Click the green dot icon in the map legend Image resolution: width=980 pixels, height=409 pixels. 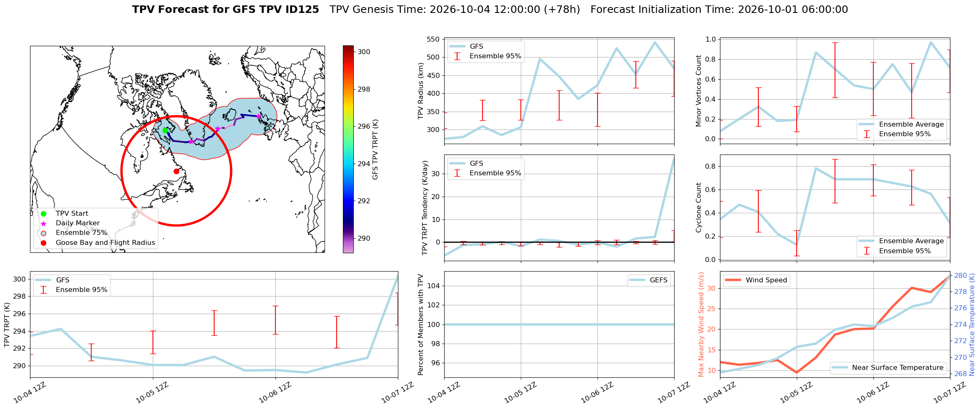43,214
